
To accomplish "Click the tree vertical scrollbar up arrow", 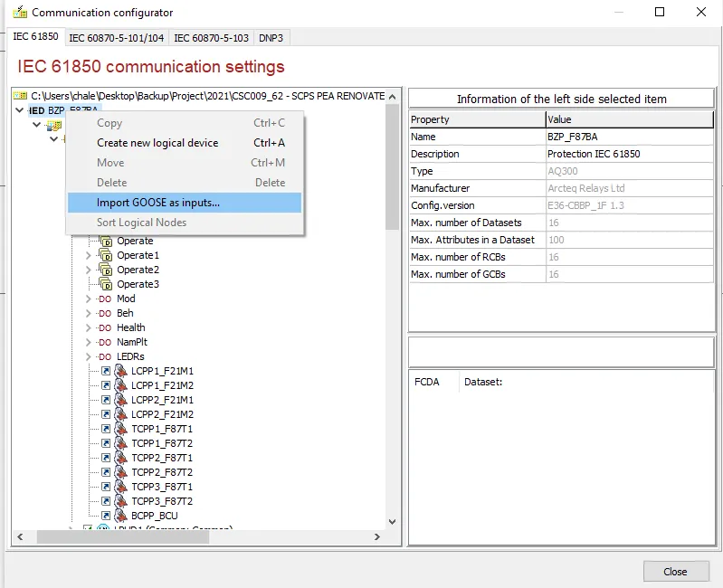I will (x=392, y=97).
